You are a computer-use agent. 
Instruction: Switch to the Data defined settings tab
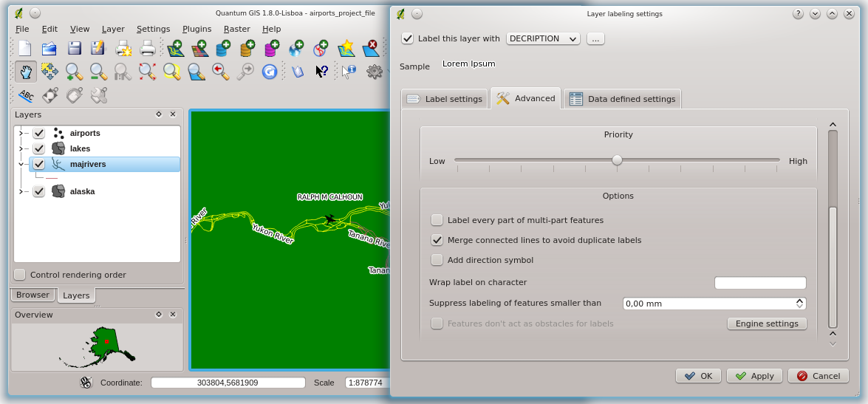click(622, 99)
